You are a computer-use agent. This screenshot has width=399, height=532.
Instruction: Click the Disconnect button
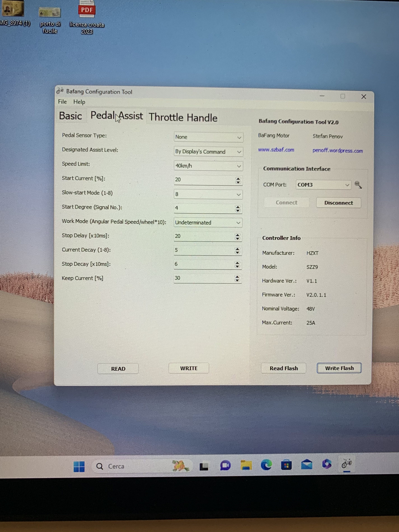click(338, 203)
